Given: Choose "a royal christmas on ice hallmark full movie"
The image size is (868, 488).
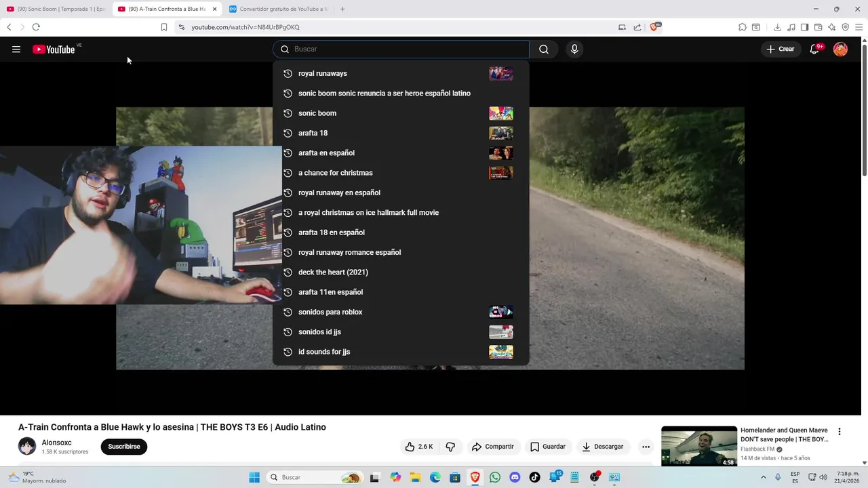Looking at the screenshot, I should click(400, 212).
